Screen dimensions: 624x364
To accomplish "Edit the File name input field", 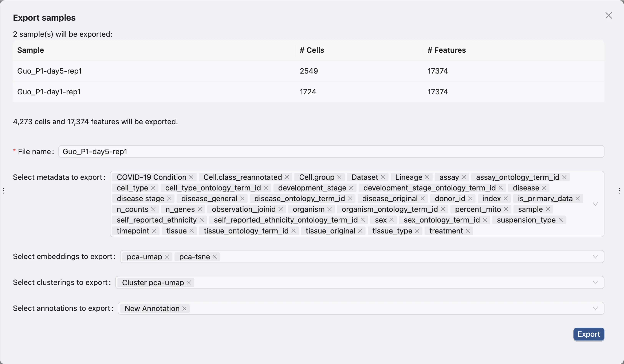I will (331, 152).
